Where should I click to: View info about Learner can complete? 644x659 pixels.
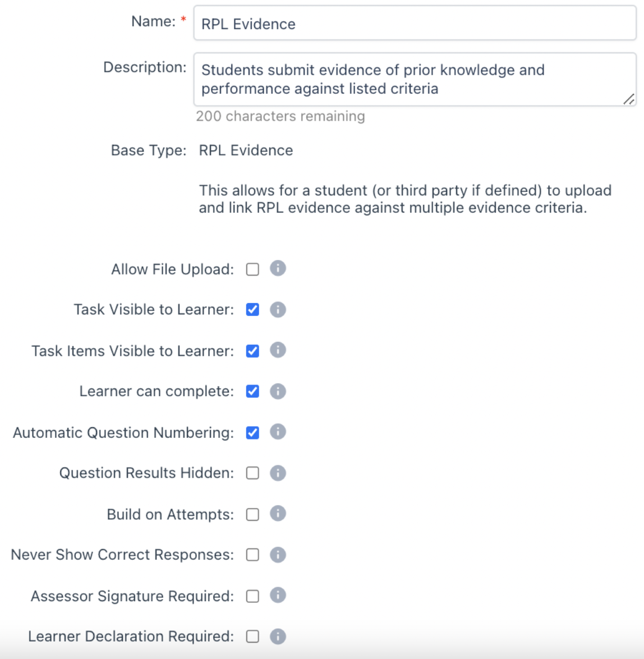[x=278, y=391]
